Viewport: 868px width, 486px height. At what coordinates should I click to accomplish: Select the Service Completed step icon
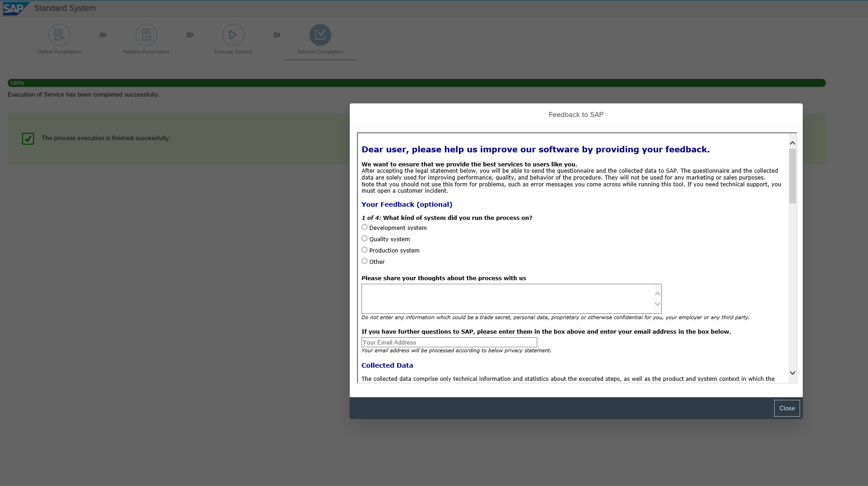(x=320, y=35)
